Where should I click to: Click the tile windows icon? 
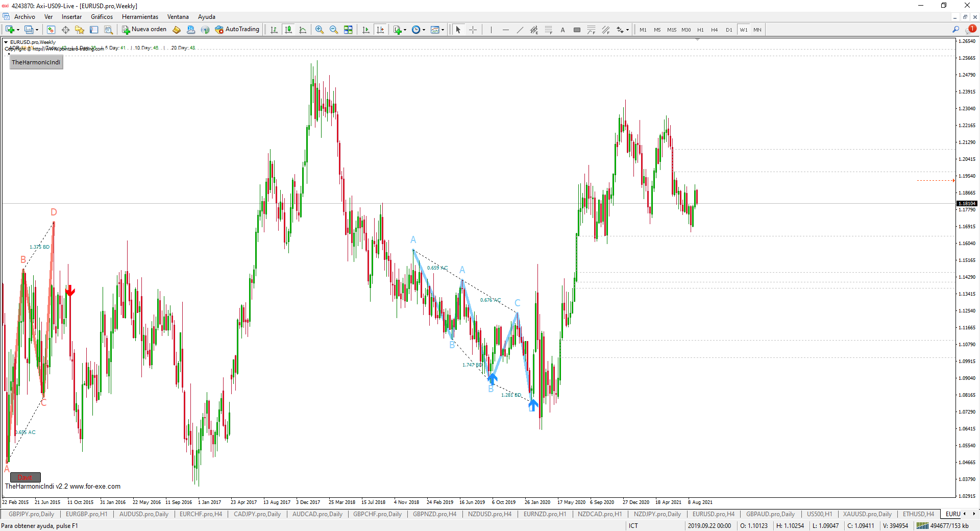point(348,30)
